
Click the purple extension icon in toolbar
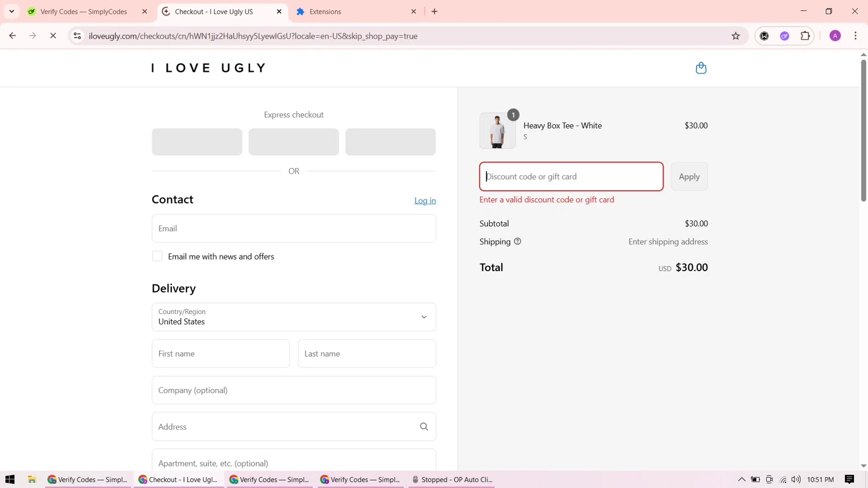click(x=785, y=36)
